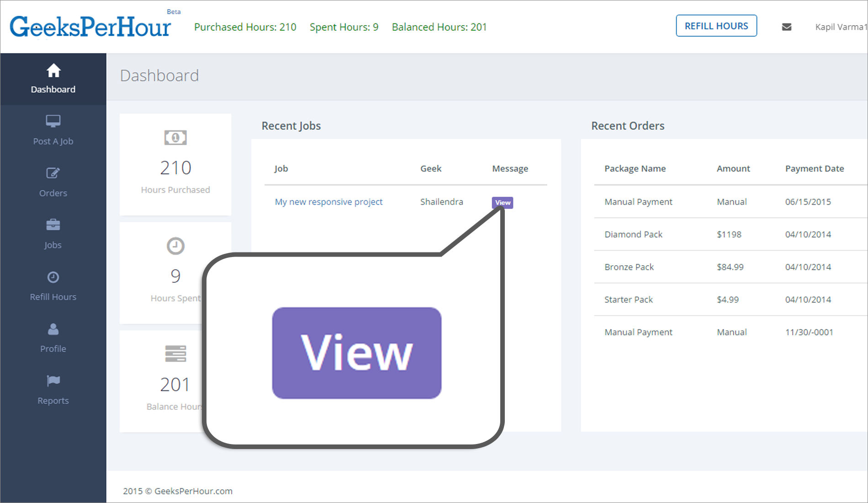The width and height of the screenshot is (868, 503).
Task: Click the $4.99 amount
Action: [x=728, y=300]
